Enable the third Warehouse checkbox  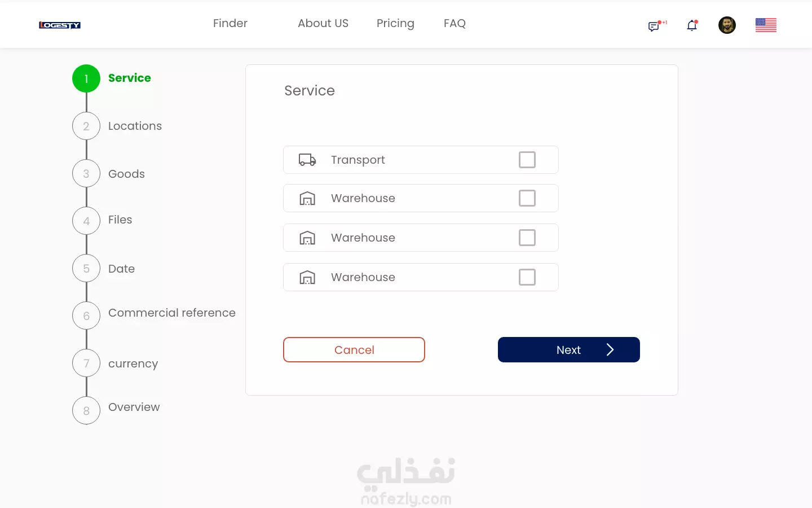(527, 277)
